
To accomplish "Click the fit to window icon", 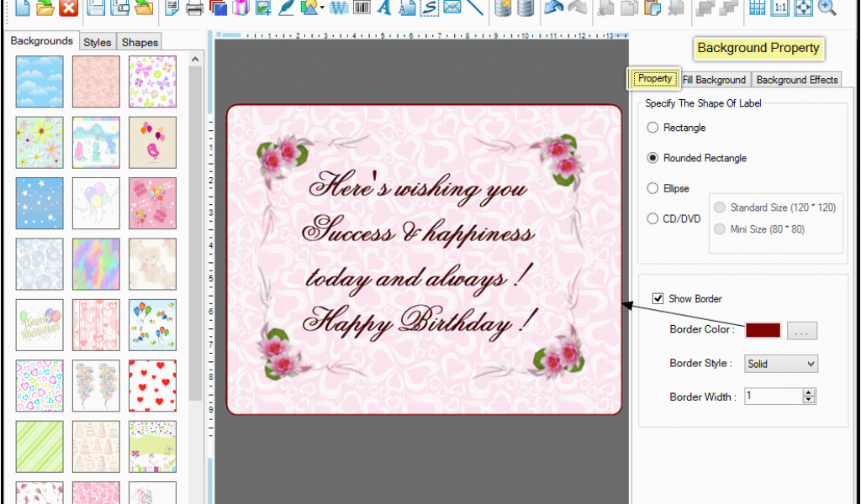I will 803,8.
